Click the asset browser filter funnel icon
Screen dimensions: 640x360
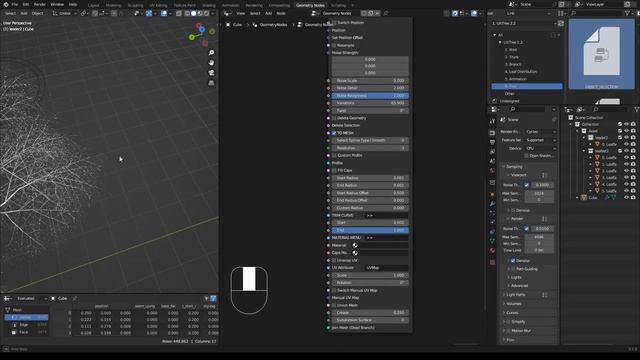click(x=627, y=13)
